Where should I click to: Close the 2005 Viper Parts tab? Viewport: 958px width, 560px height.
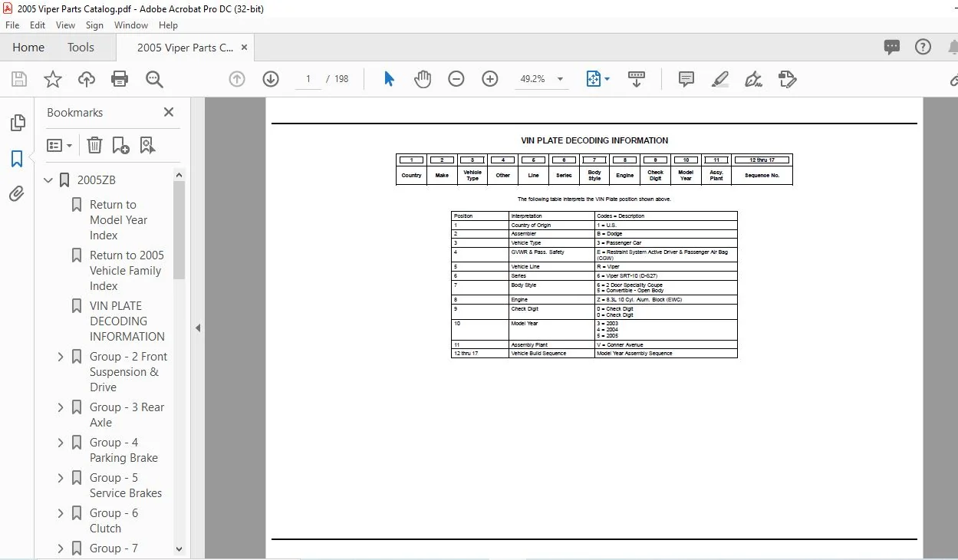(245, 48)
